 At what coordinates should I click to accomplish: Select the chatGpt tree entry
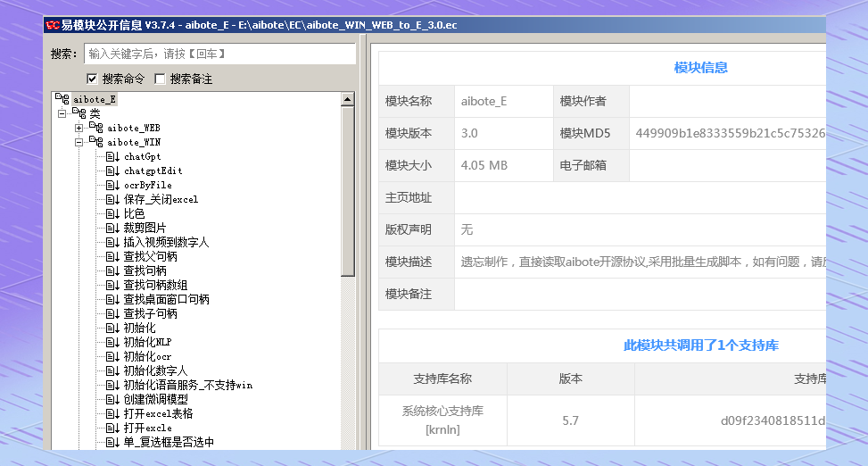coord(142,156)
